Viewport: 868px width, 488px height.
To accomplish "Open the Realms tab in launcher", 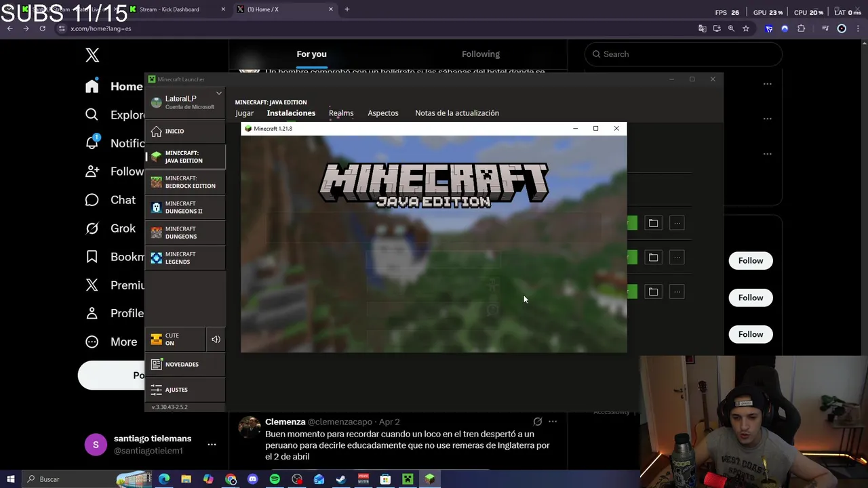I will pos(341,113).
